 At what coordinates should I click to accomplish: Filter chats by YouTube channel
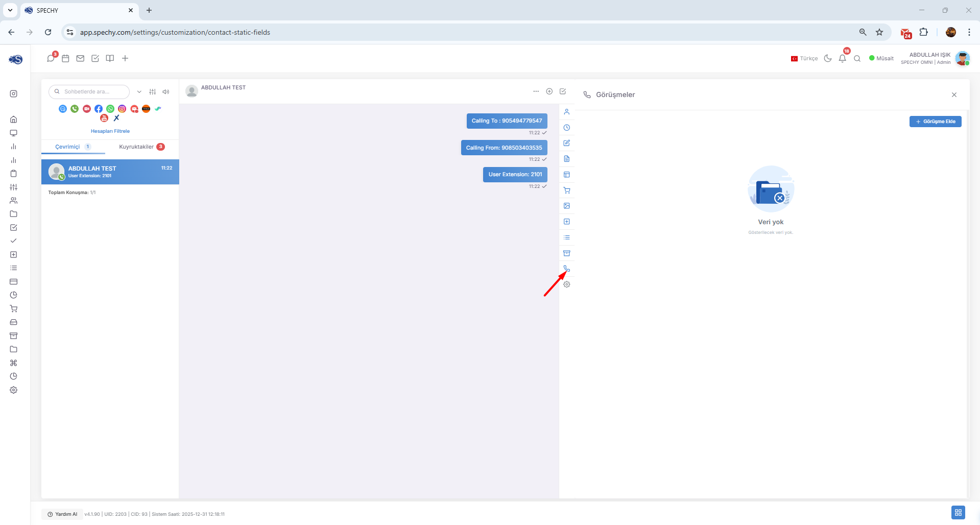(x=104, y=118)
